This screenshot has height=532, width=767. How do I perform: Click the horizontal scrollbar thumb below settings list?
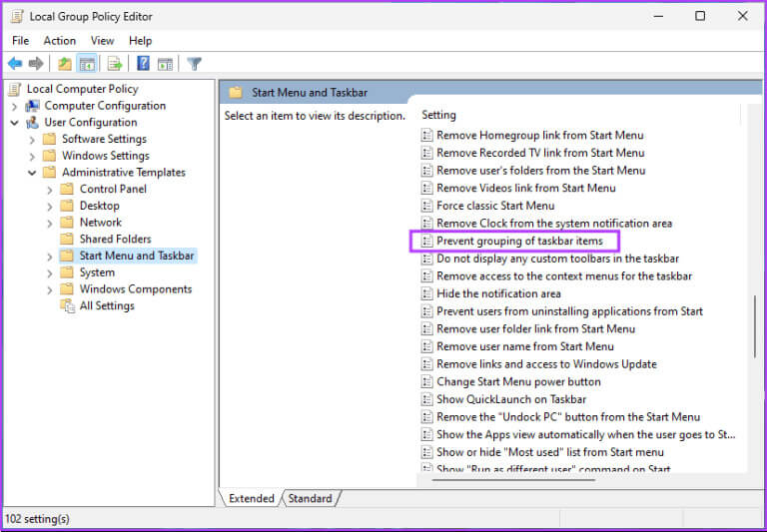[x=513, y=480]
